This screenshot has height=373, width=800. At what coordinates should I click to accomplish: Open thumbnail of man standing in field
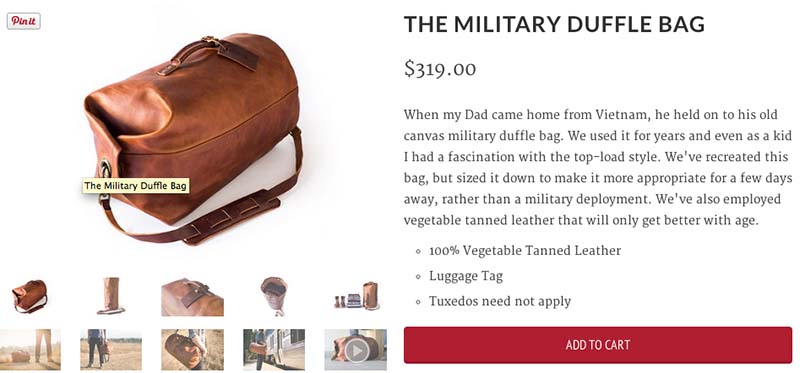pyautogui.click(x=111, y=350)
